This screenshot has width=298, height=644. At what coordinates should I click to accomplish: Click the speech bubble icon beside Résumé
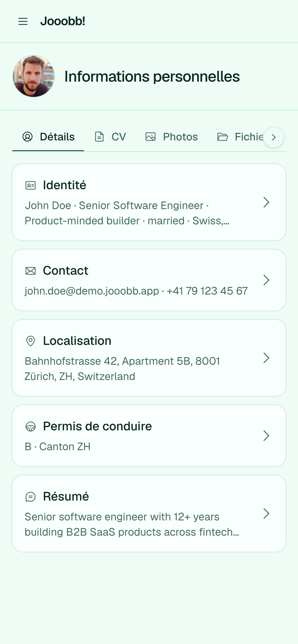(x=31, y=497)
